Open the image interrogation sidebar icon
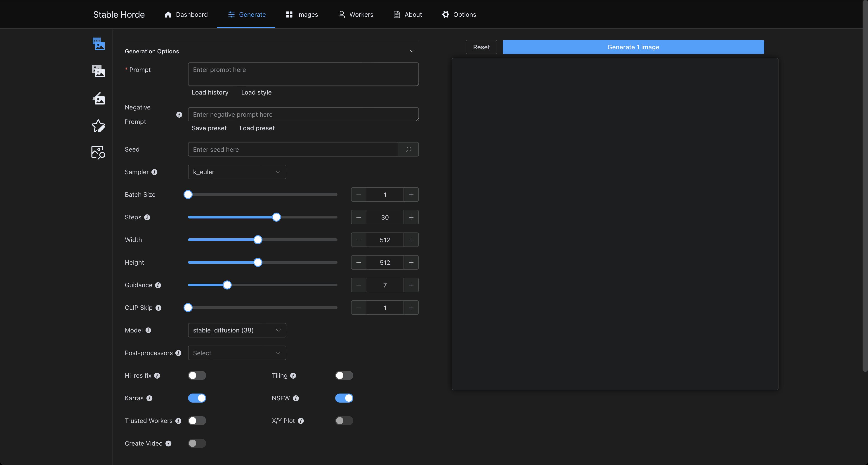 tap(98, 153)
